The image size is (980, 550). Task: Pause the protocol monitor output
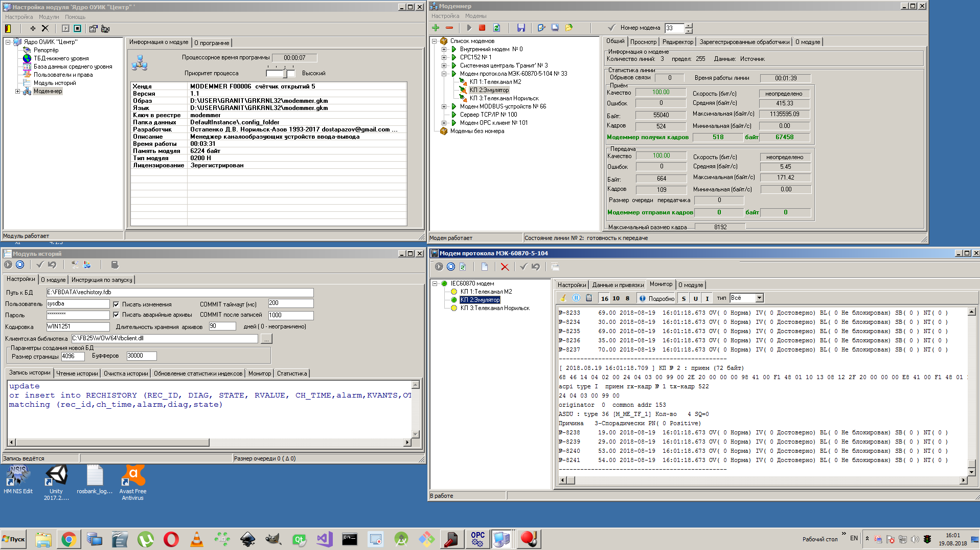(576, 298)
